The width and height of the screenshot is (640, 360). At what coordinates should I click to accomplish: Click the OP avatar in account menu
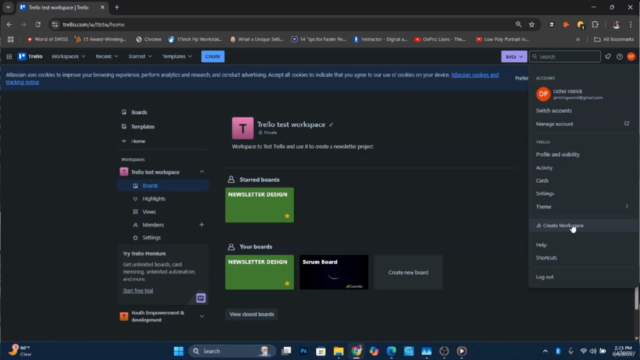tap(543, 94)
